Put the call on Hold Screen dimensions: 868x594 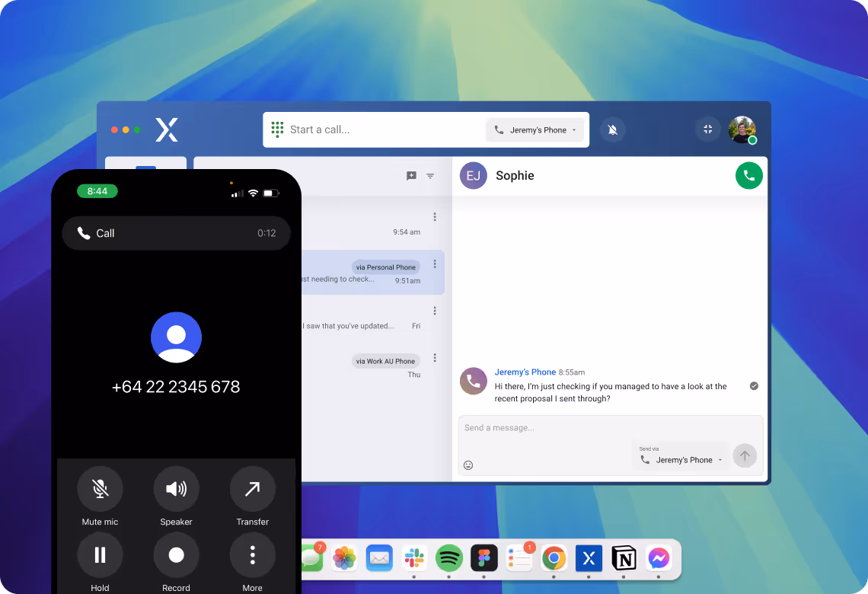(x=101, y=555)
